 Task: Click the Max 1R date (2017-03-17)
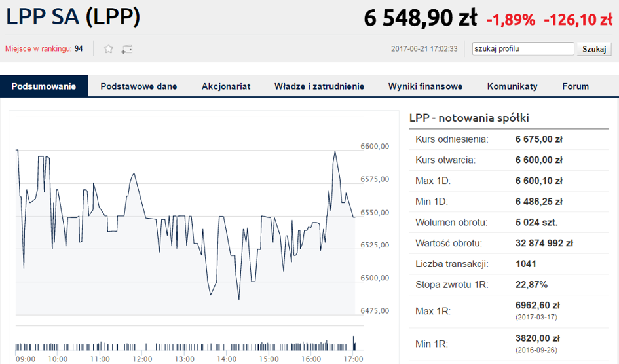[536, 317]
